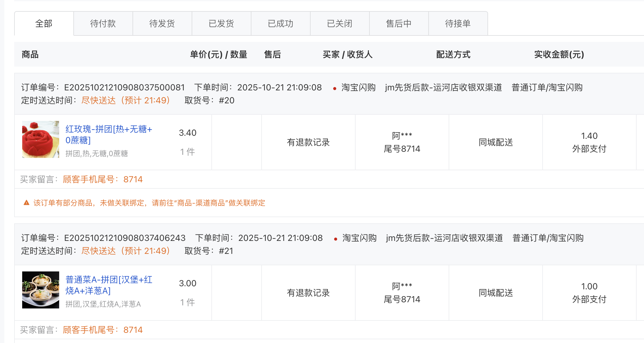Switch to the 已关闭 tab
Image resolution: width=644 pixels, height=343 pixels.
click(x=340, y=23)
